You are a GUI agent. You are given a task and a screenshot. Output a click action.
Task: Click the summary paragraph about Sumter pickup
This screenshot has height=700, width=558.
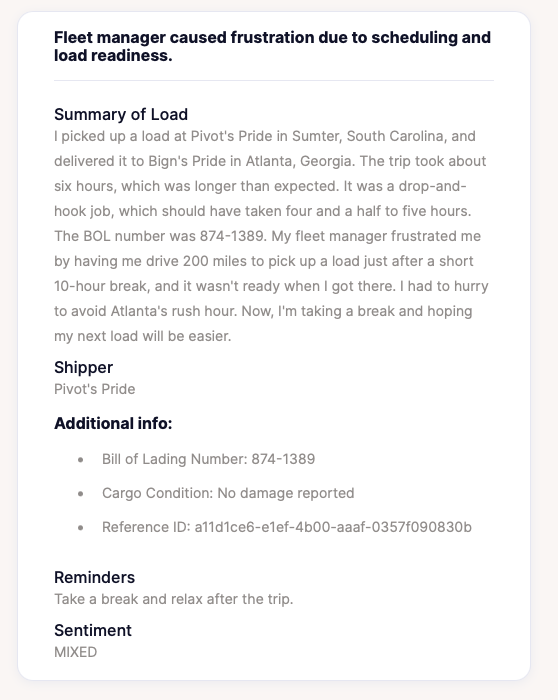pyautogui.click(x=271, y=236)
